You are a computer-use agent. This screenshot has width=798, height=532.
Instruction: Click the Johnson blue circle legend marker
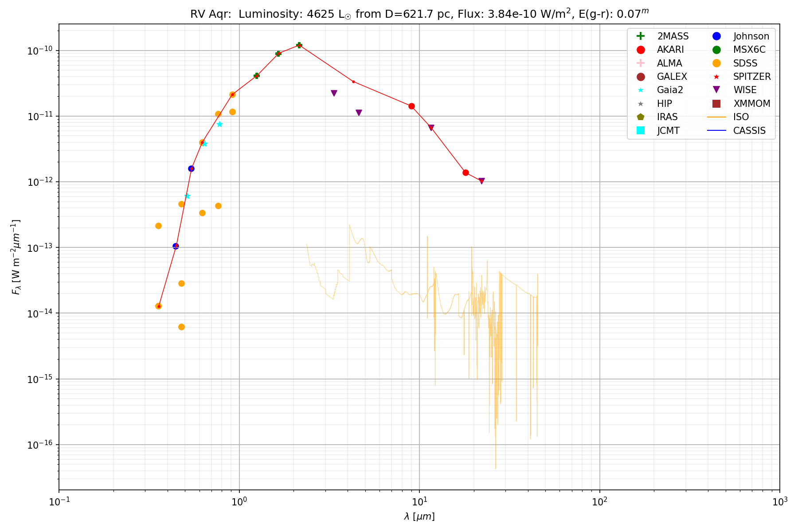pos(716,36)
